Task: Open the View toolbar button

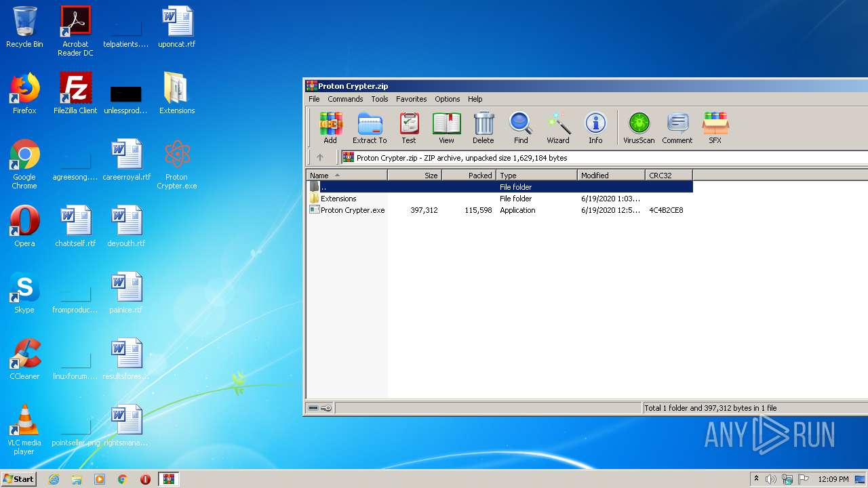Action: point(446,128)
